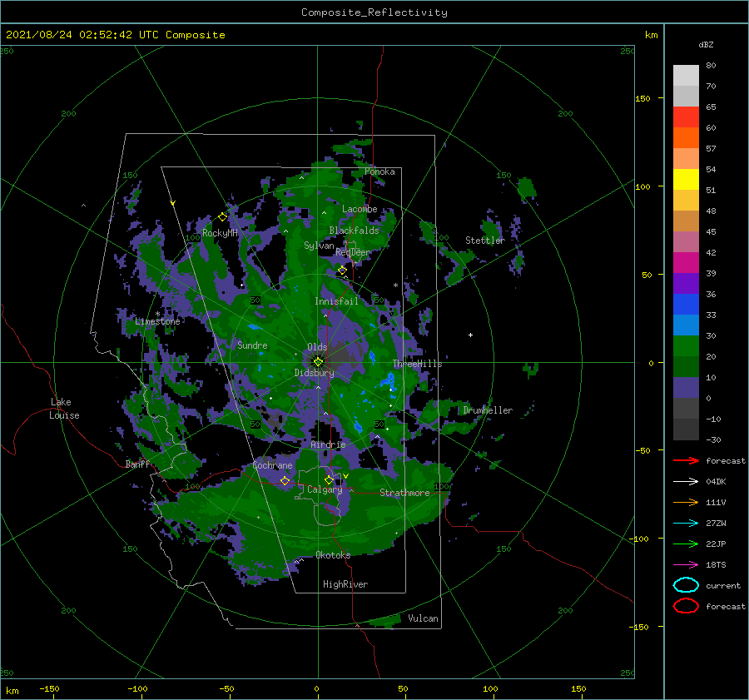Click the Banff town label

[x=137, y=464]
